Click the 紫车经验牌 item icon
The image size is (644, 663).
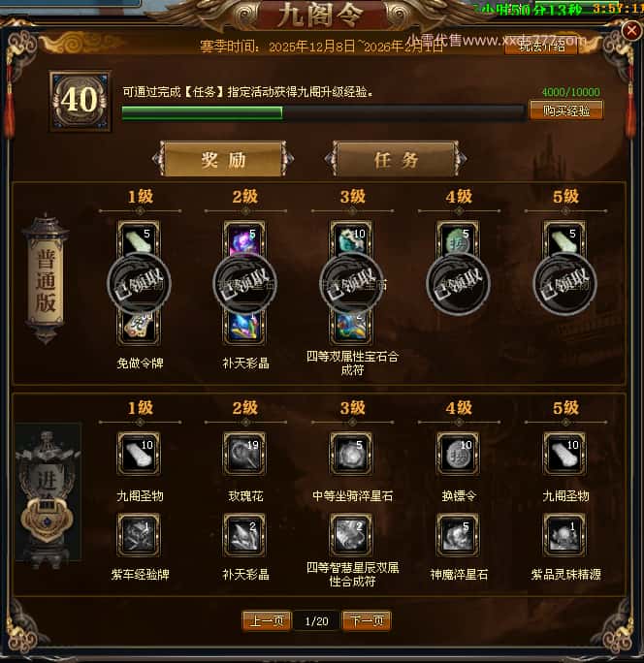tap(139, 535)
